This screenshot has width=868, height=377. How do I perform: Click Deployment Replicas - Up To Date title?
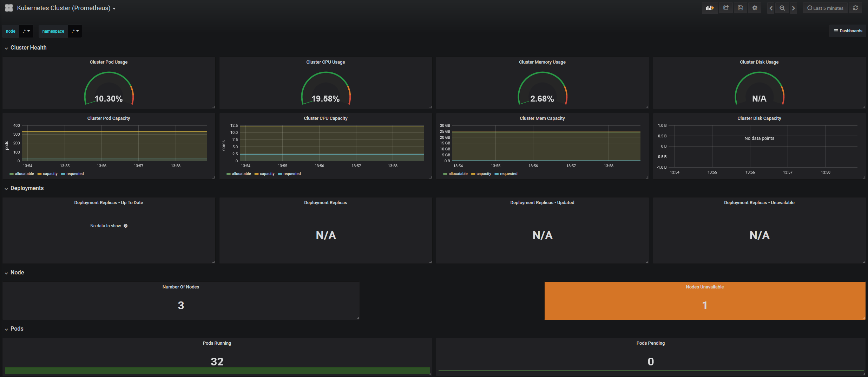(109, 203)
